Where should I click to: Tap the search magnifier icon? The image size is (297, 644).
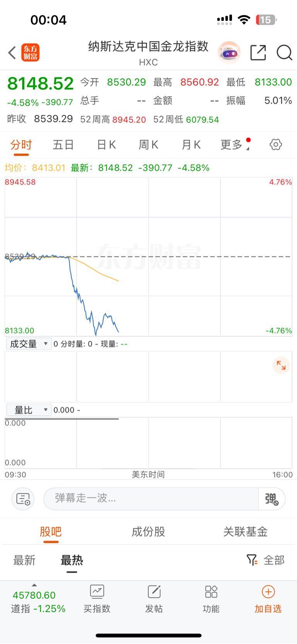284,53
